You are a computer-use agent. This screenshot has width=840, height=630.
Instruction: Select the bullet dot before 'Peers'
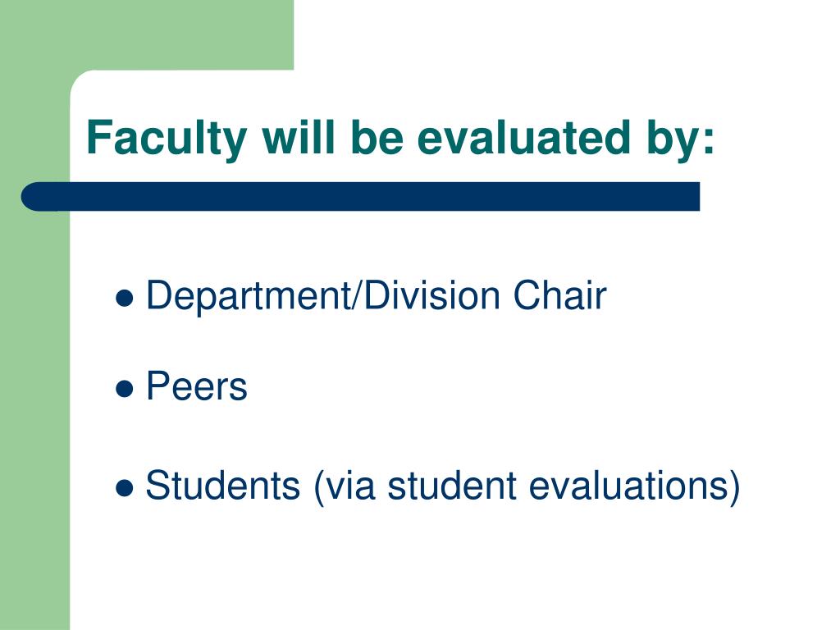(125, 389)
